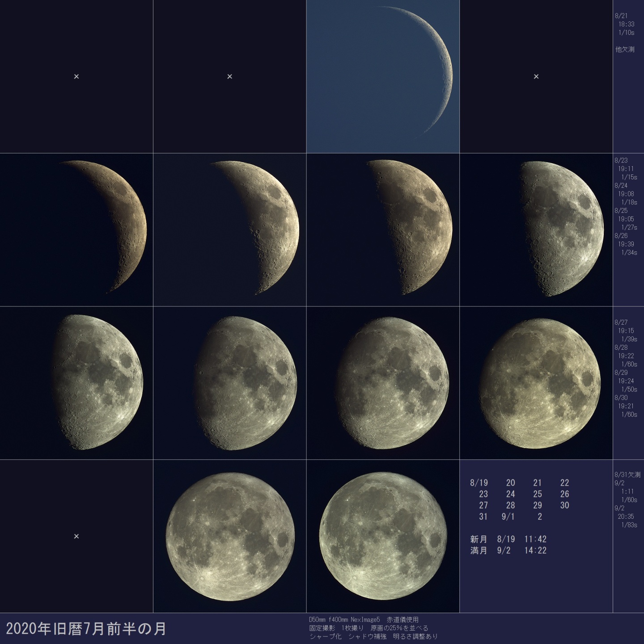
Task: Click the '19:11' time label
Action: pos(626,169)
